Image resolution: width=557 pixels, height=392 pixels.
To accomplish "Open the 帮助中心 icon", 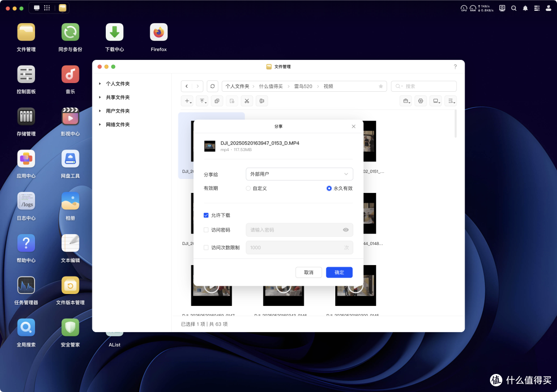I will (x=26, y=243).
